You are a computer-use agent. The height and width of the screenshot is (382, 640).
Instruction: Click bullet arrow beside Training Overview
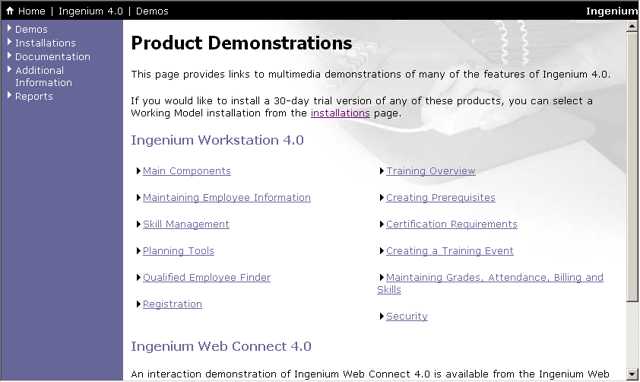click(x=382, y=171)
